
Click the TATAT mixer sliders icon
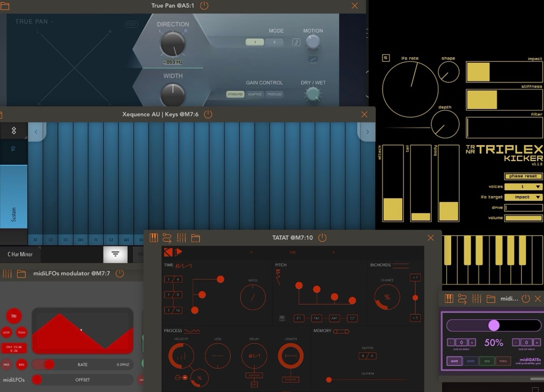point(181,238)
